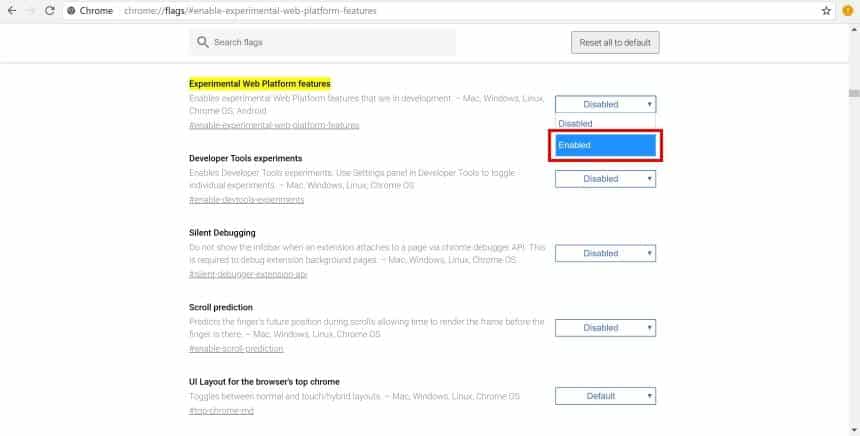The width and height of the screenshot is (860, 436).
Task: Click the vertical scrollbar thumb
Action: coord(854,93)
